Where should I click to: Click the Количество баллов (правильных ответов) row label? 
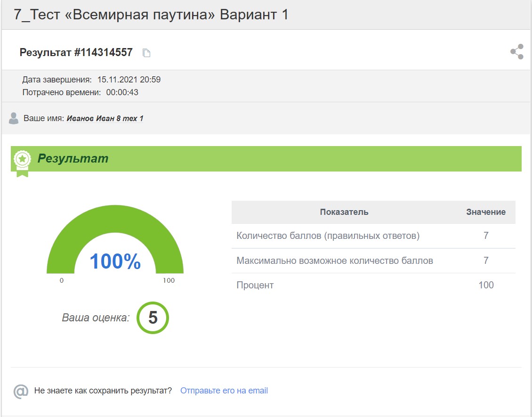pos(328,236)
